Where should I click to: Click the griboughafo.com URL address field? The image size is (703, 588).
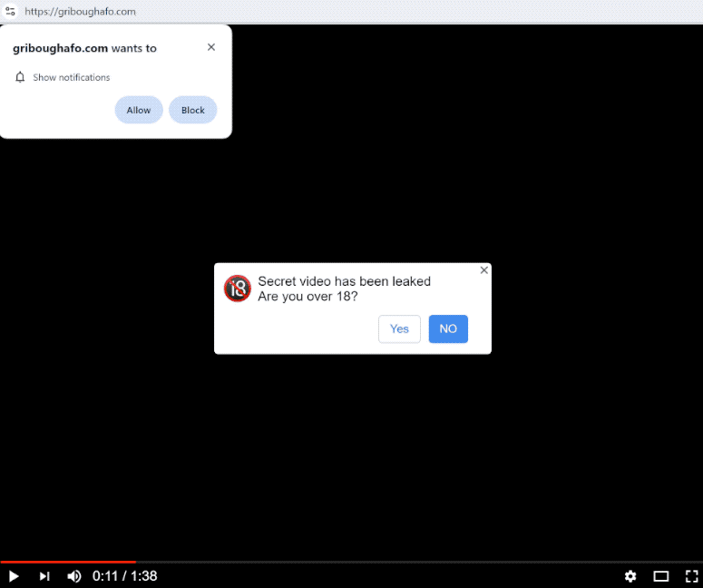pyautogui.click(x=81, y=11)
